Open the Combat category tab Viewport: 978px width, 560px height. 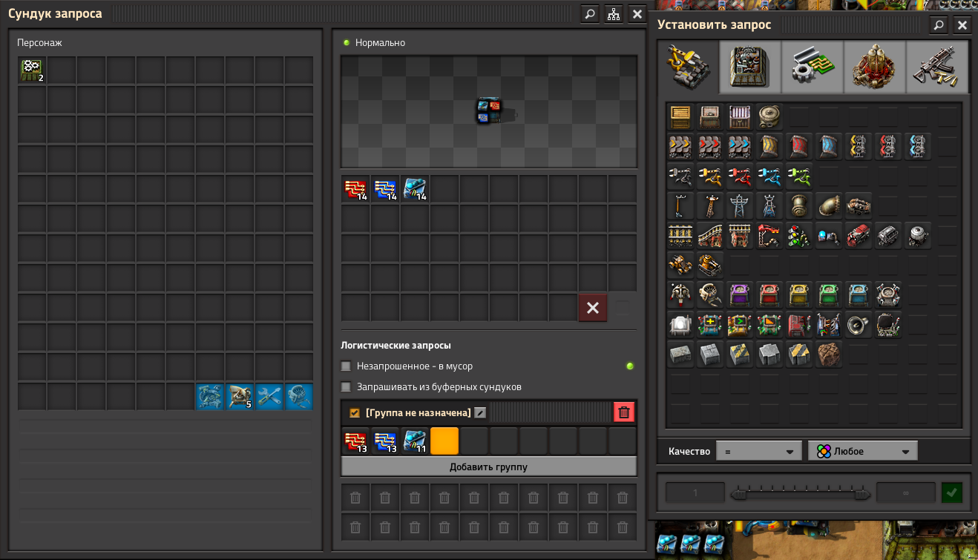pos(937,67)
